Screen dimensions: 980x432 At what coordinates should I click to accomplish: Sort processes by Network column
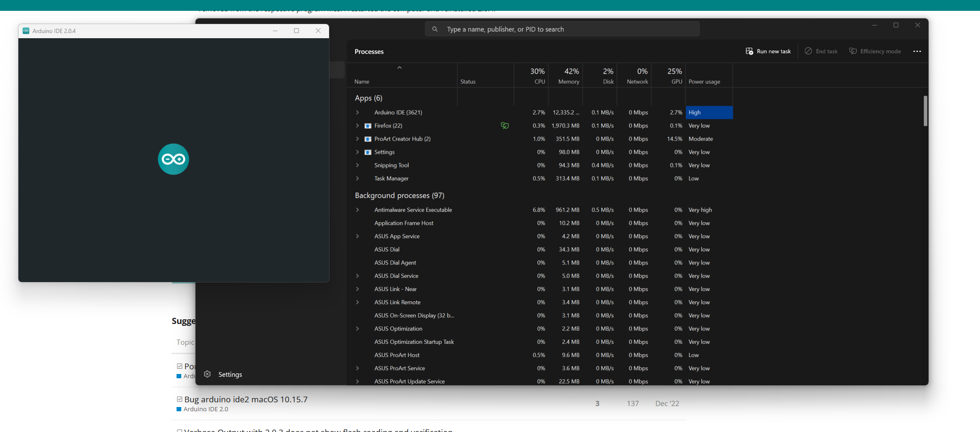(634, 75)
